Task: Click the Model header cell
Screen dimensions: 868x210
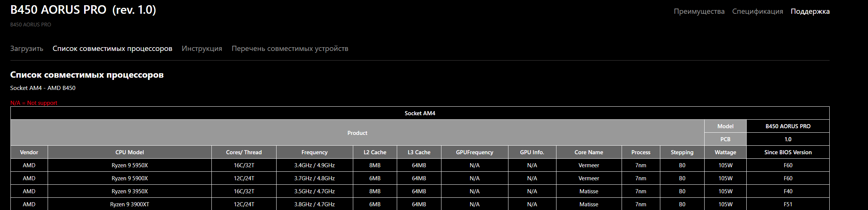Action: coord(725,126)
